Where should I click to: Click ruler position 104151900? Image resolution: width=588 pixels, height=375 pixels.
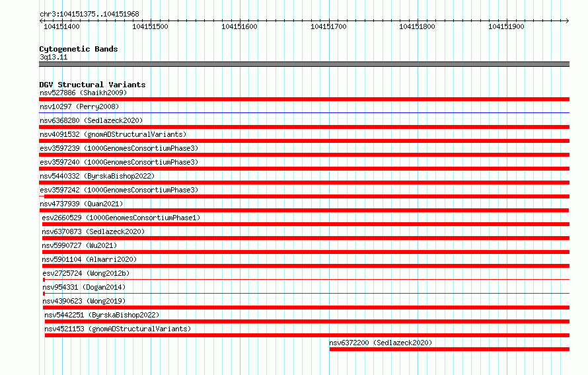506,26
